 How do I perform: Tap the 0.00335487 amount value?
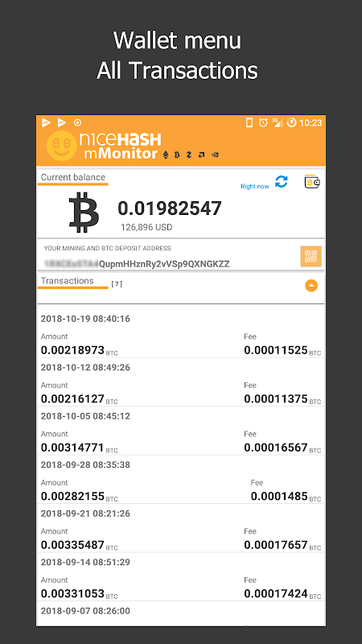[72, 545]
